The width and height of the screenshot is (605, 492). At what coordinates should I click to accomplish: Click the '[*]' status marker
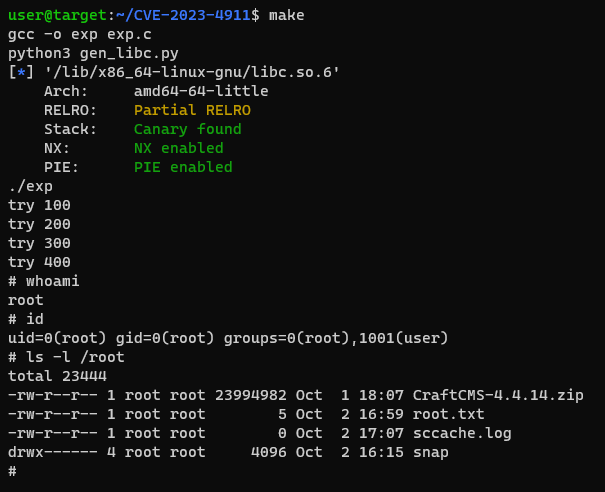click(x=21, y=73)
